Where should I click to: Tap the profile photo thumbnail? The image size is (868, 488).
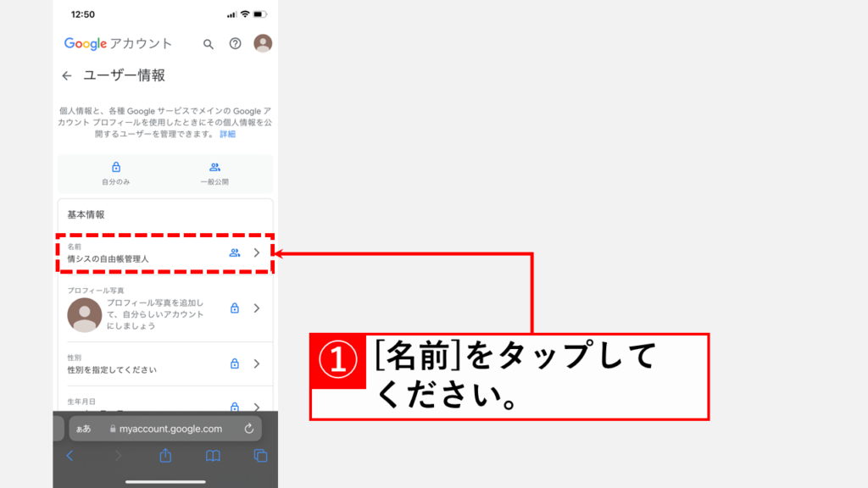point(84,315)
